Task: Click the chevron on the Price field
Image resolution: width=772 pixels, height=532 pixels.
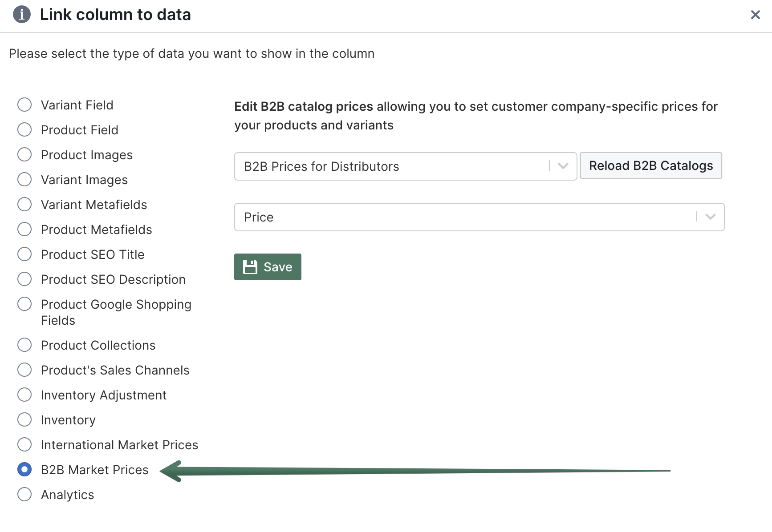Action: coord(710,217)
